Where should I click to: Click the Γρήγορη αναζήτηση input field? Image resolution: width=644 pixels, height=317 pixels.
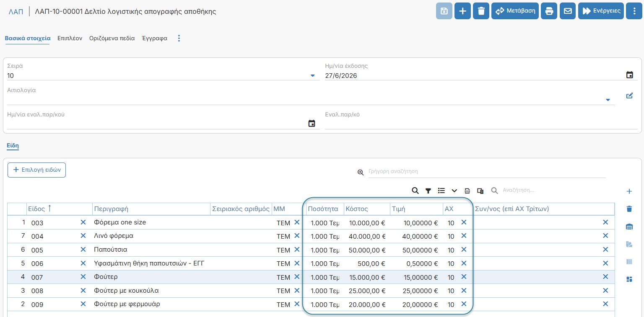(x=487, y=171)
